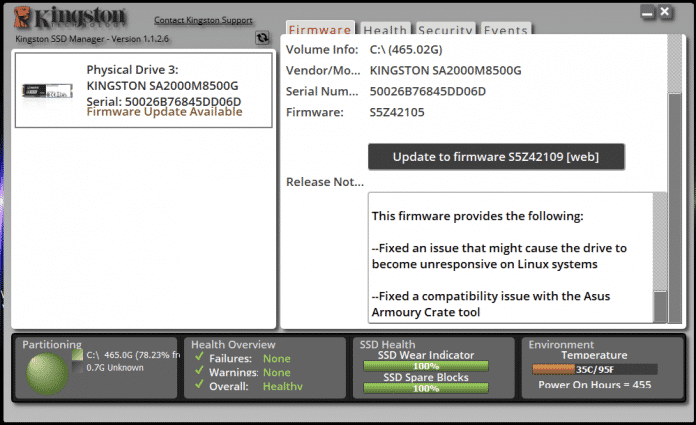Click the release notes scrollbar
Viewport: 696px width, 425px height.
coord(660,258)
